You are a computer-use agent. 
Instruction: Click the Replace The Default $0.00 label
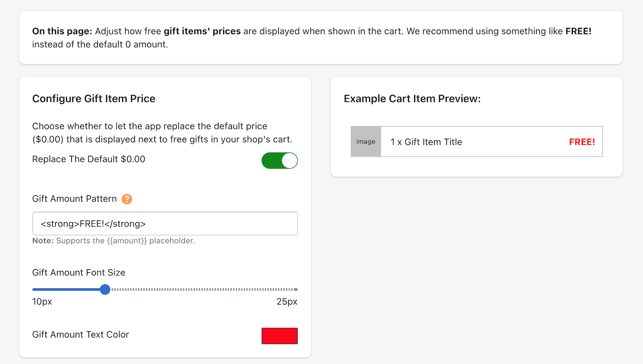pos(89,159)
